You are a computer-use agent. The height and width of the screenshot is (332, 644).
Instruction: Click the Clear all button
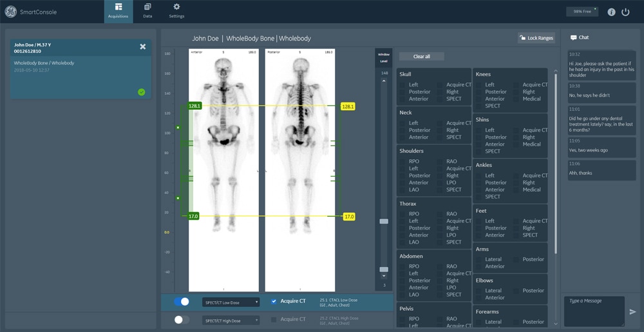[x=421, y=57]
